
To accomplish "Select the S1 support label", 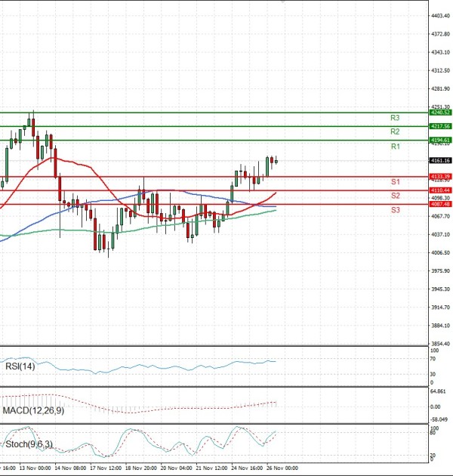I will tap(395, 182).
